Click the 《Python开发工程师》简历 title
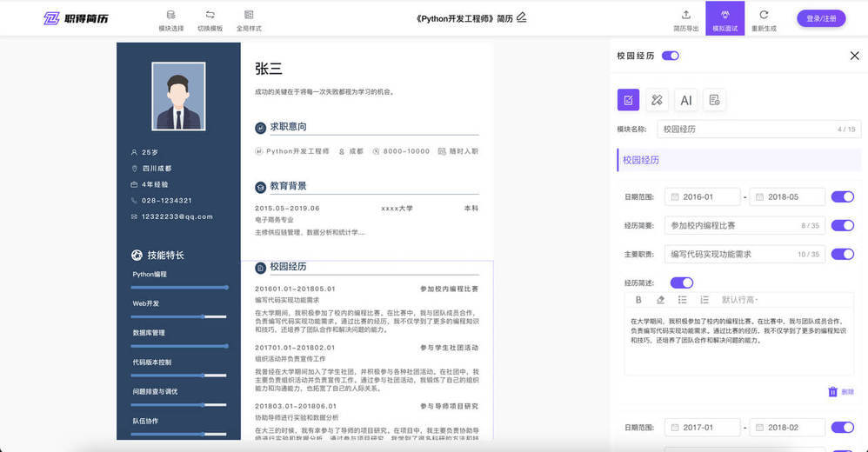This screenshot has height=452, width=868. (464, 18)
